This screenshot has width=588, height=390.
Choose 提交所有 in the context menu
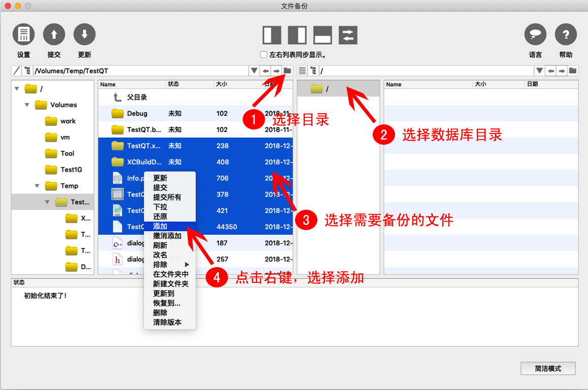coord(170,197)
